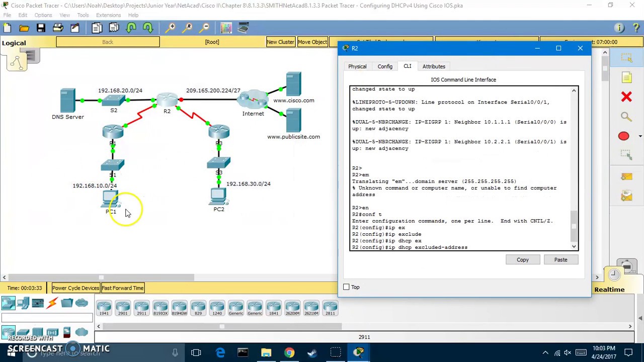Click the Copy button in CLI
This screenshot has width=644, height=362.
coord(523,260)
